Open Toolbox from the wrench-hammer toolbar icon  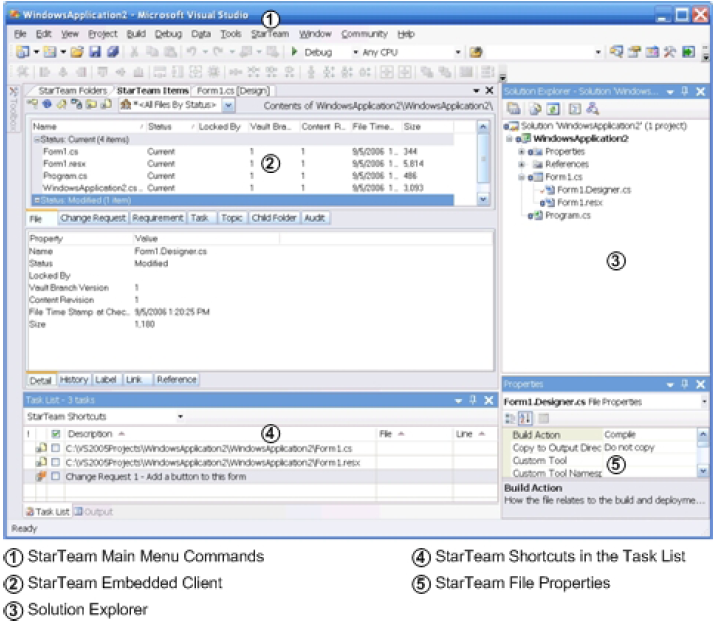click(669, 52)
